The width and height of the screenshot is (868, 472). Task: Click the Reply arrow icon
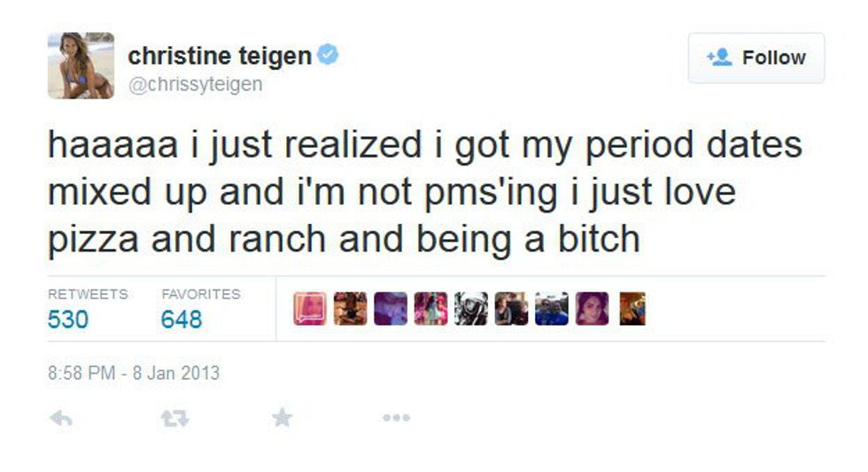(x=60, y=417)
